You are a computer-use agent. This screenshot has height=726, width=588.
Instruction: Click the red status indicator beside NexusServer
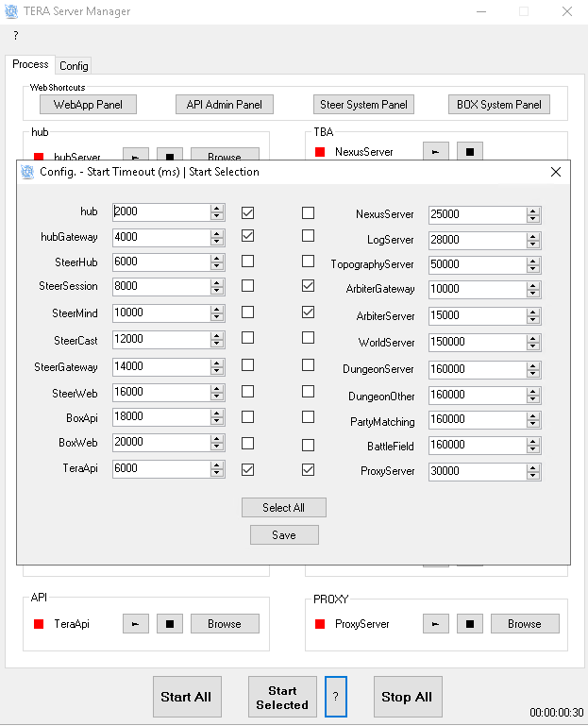(x=320, y=152)
